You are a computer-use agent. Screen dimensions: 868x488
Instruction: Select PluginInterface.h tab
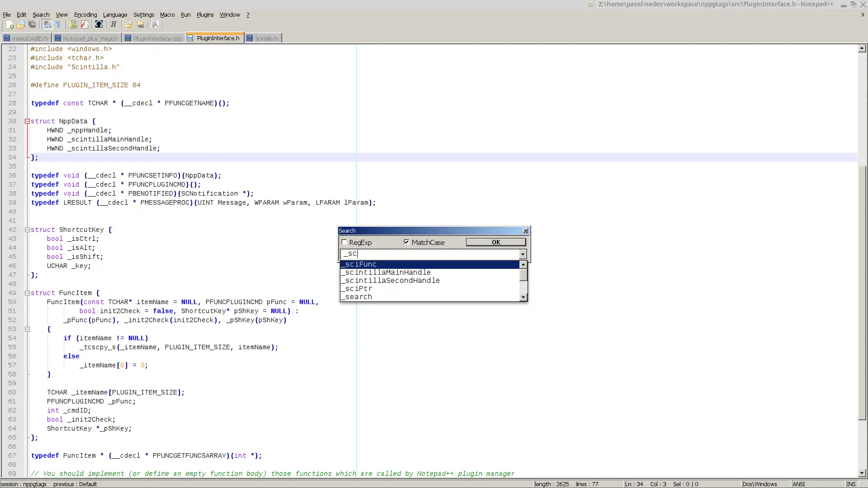click(217, 38)
